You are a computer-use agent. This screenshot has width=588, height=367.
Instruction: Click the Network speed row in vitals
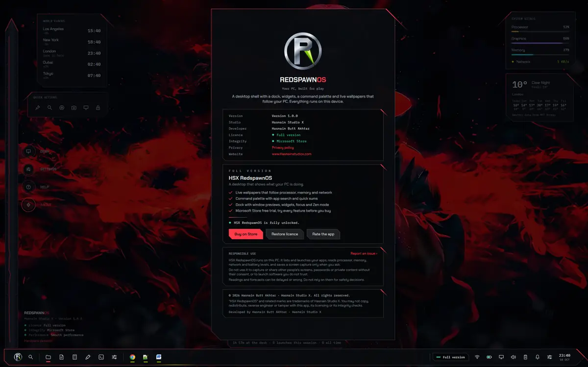point(540,62)
